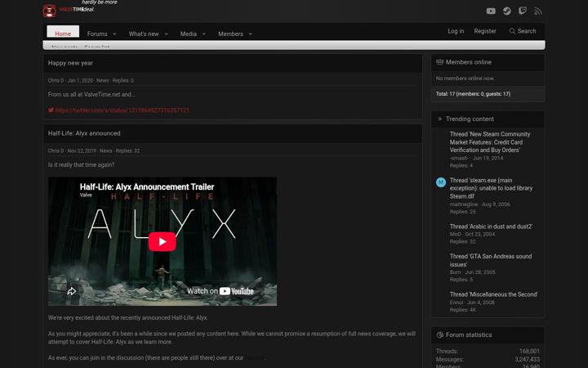Viewport: 588px width, 368px height.
Task: Click the 'Trending content' heading
Action: click(470, 119)
